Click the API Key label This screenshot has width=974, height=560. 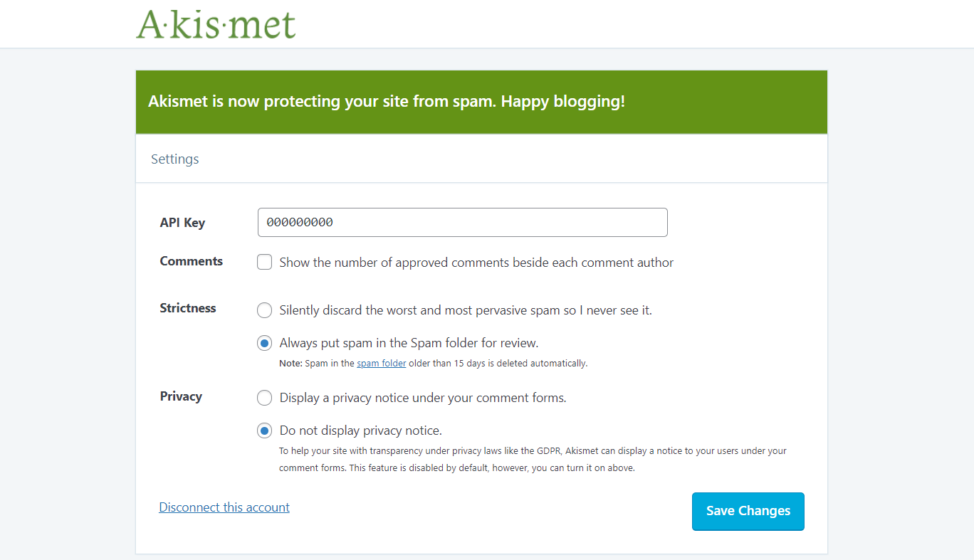[182, 223]
